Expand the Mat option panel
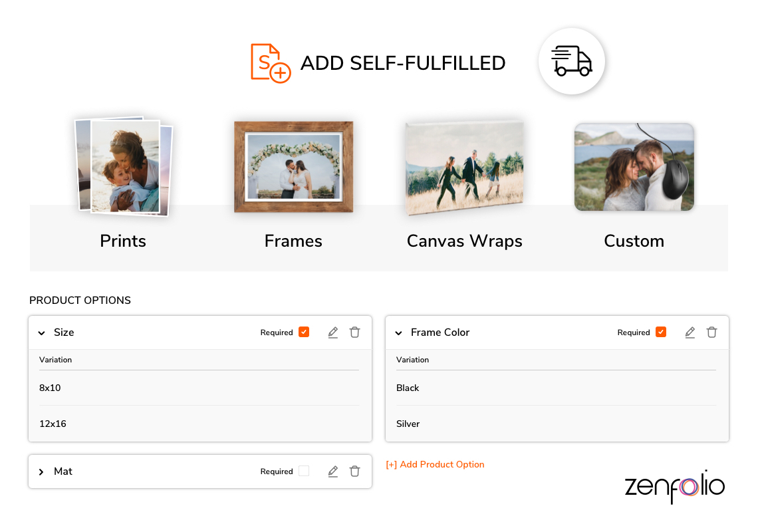The image size is (758, 532). coord(42,472)
